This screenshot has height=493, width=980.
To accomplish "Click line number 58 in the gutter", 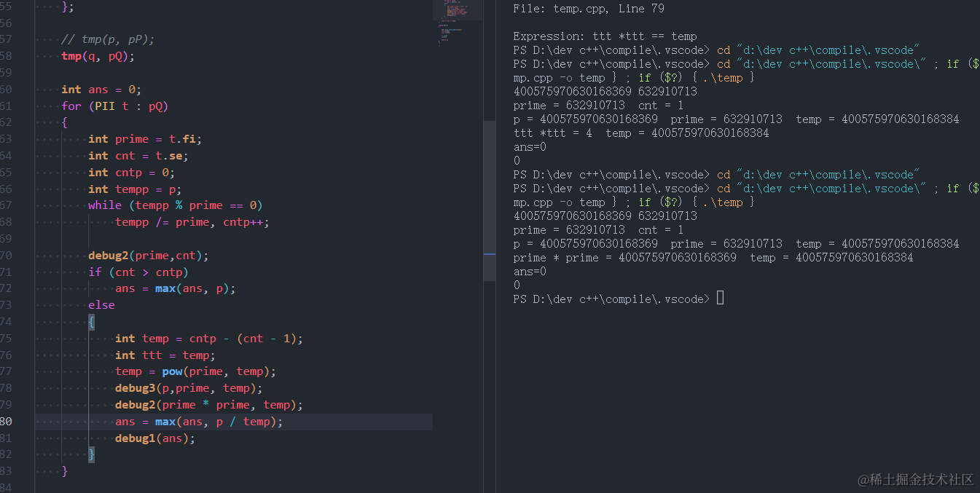I will [x=7, y=56].
